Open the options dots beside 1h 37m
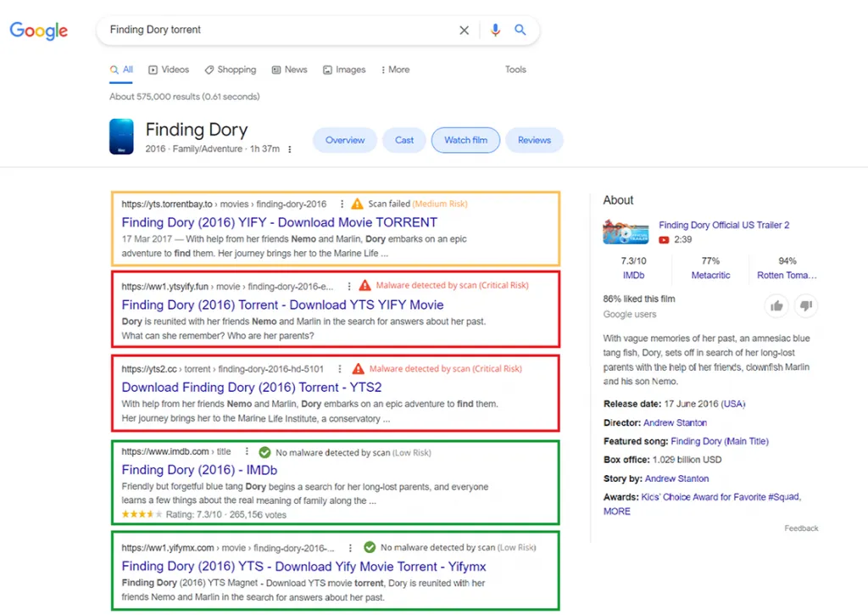The height and width of the screenshot is (615, 868). tap(290, 149)
